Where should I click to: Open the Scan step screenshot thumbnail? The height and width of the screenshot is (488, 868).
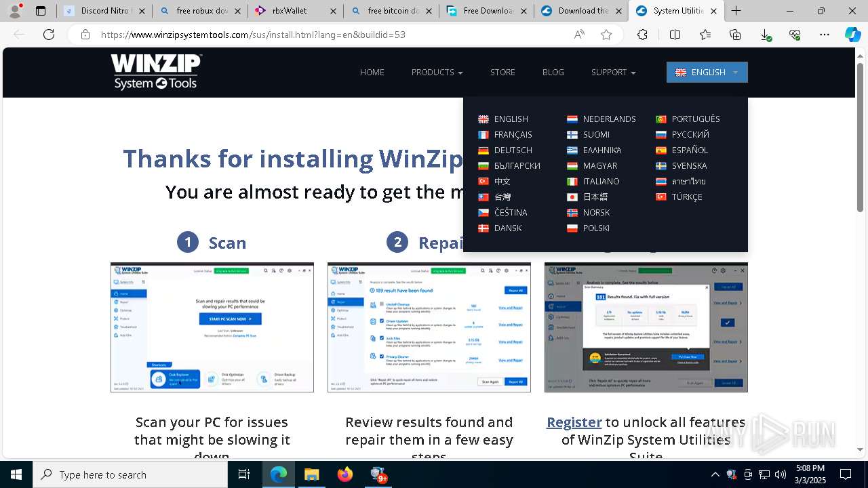pyautogui.click(x=212, y=327)
